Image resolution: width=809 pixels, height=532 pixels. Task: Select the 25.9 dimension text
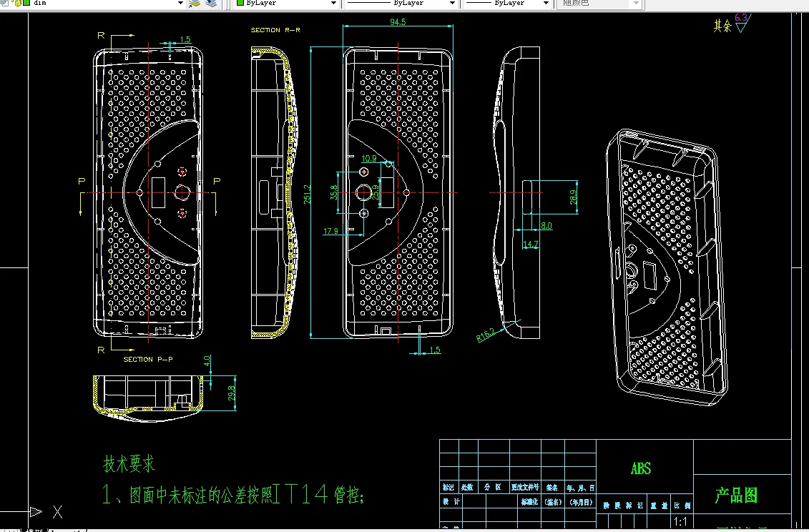tap(375, 192)
